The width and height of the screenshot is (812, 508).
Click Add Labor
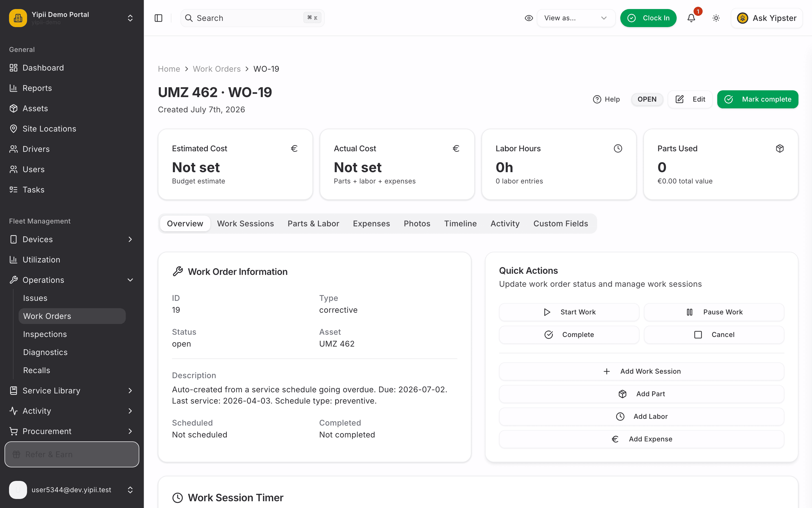[x=641, y=416]
